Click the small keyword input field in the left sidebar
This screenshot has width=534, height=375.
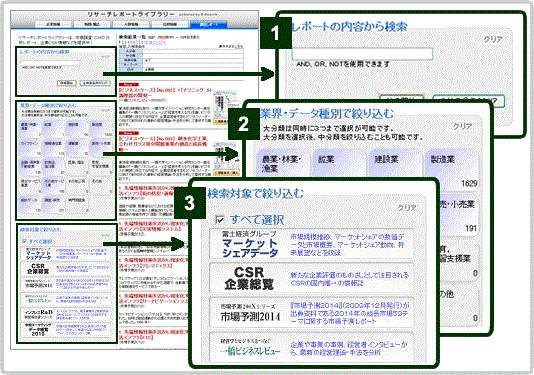tap(50, 63)
